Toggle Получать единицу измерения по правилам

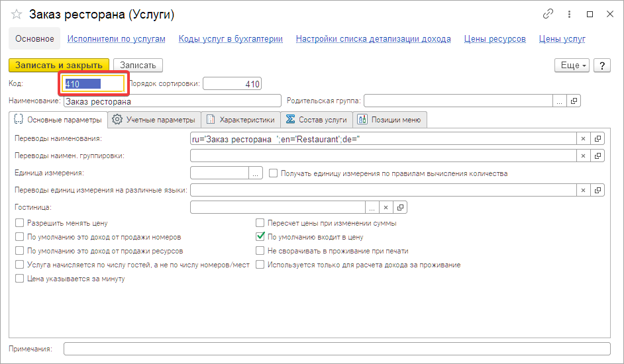coord(273,173)
